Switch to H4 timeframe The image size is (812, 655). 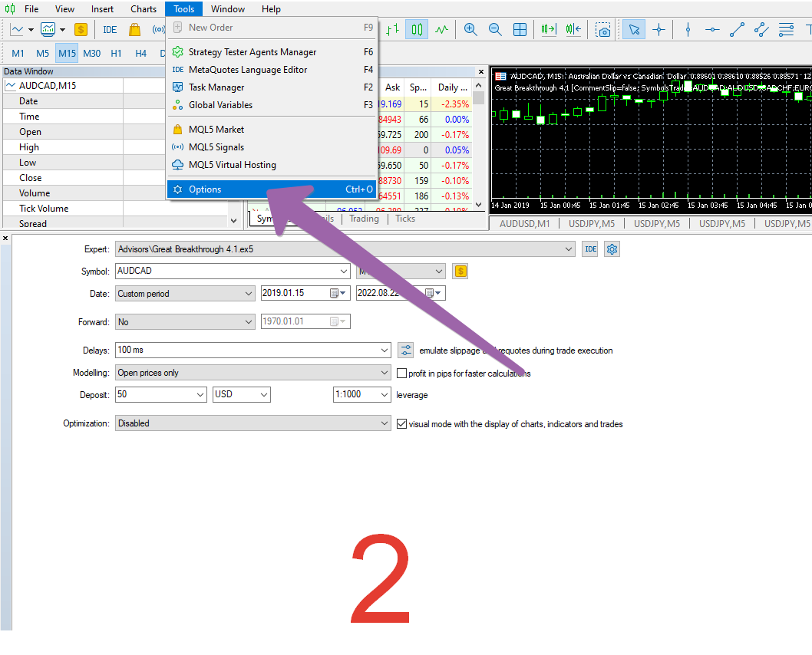point(141,53)
